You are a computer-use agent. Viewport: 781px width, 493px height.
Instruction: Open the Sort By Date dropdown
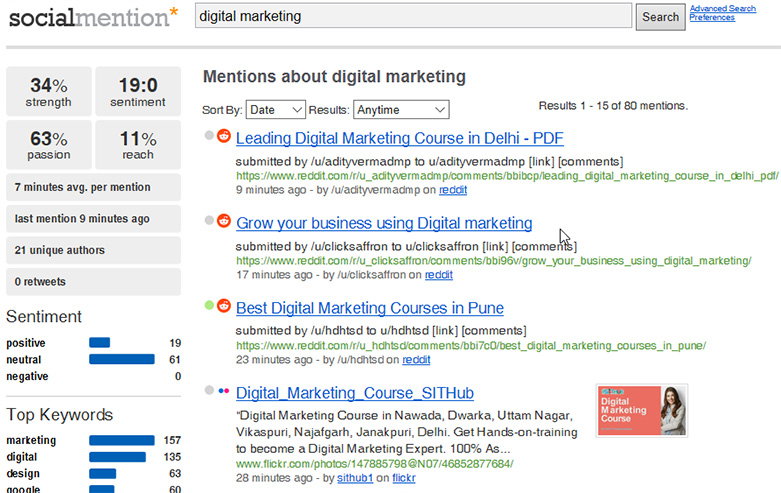click(x=275, y=110)
